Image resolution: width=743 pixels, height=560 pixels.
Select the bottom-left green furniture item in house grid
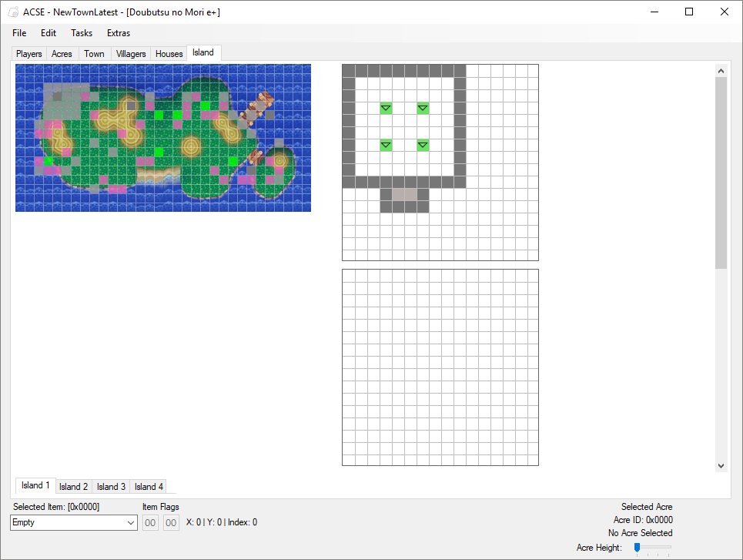coord(387,145)
